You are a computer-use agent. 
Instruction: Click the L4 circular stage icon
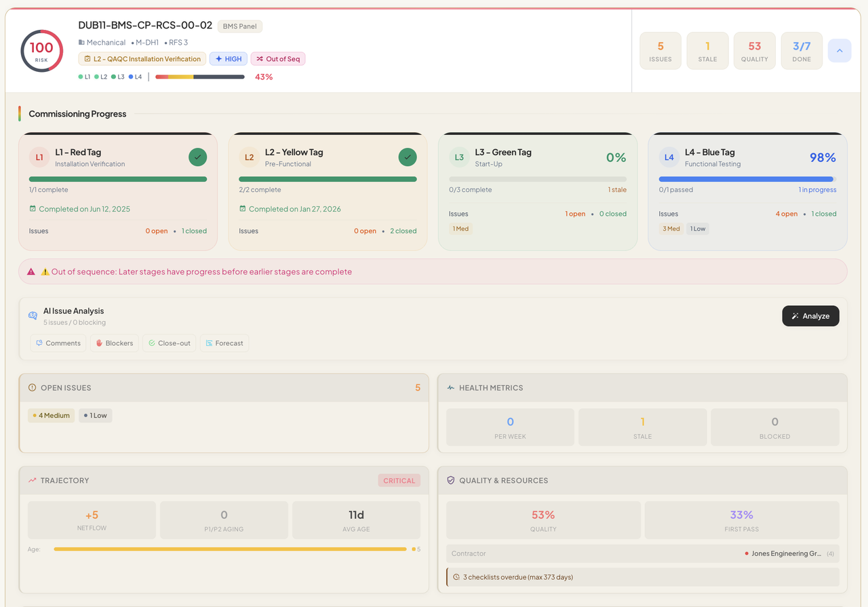click(x=669, y=157)
